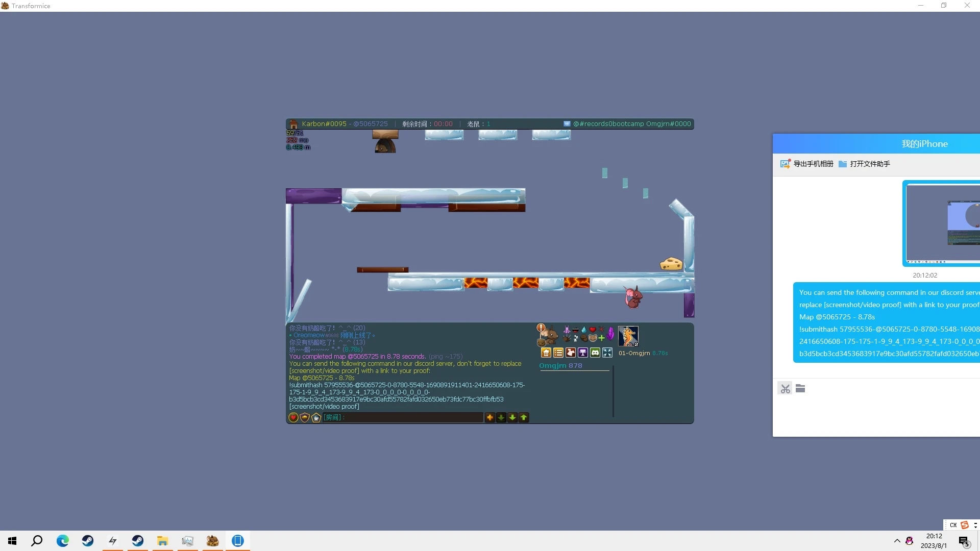Click the cheese item in the game
This screenshot has height=551, width=980.
coord(671,264)
